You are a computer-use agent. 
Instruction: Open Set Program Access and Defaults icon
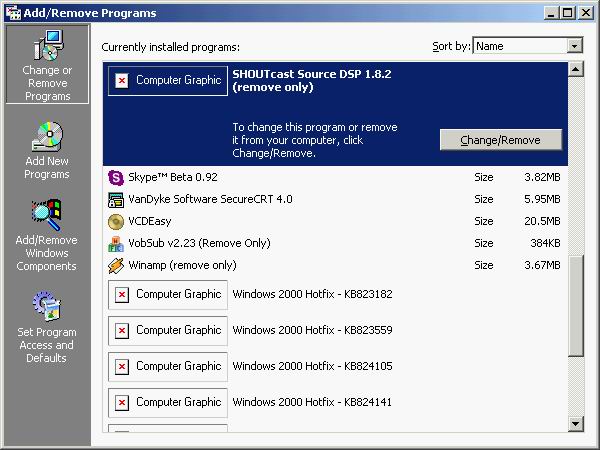[x=47, y=306]
